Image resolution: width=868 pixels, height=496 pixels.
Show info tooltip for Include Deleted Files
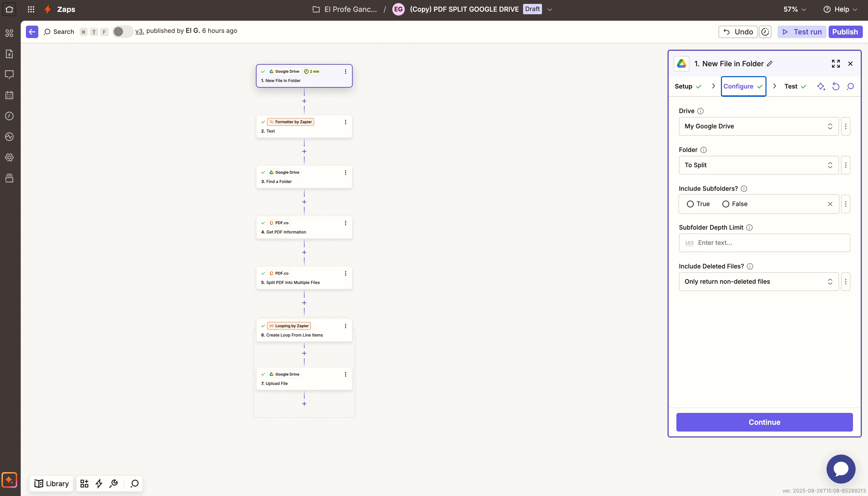[x=750, y=266]
